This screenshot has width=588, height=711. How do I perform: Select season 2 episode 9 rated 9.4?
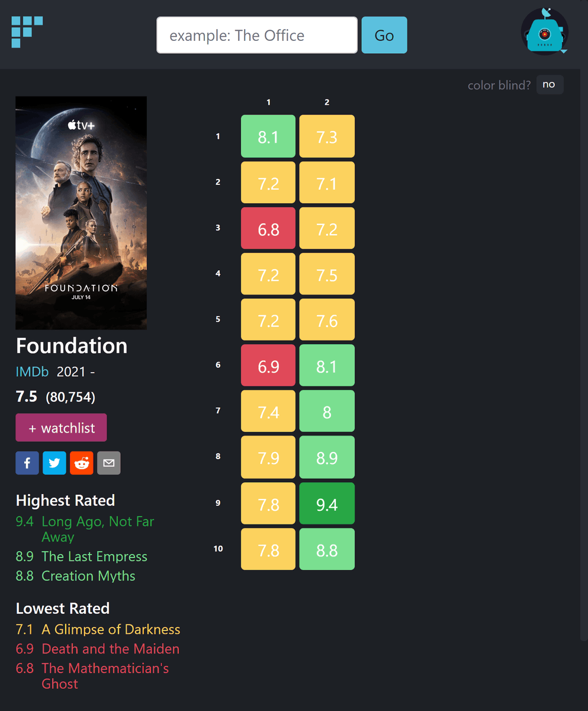coord(327,503)
